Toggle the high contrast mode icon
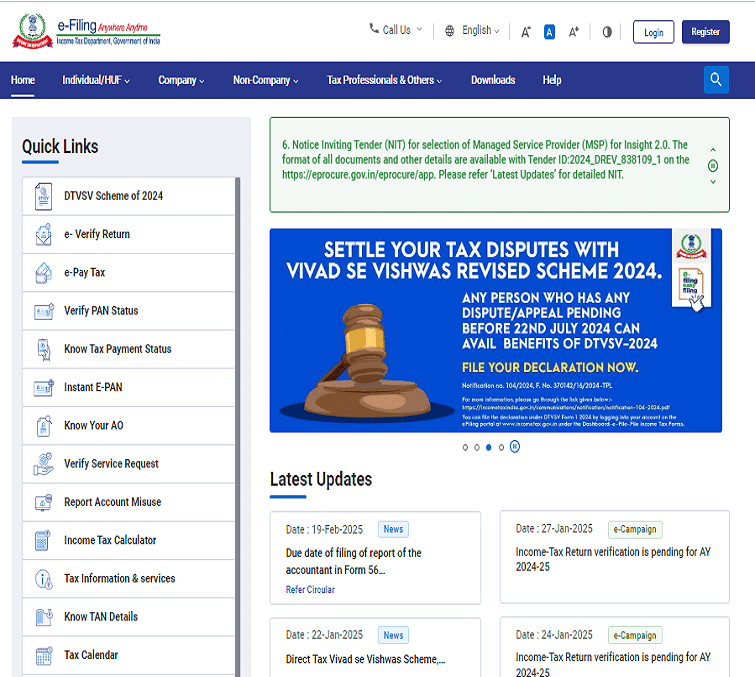 tap(606, 32)
